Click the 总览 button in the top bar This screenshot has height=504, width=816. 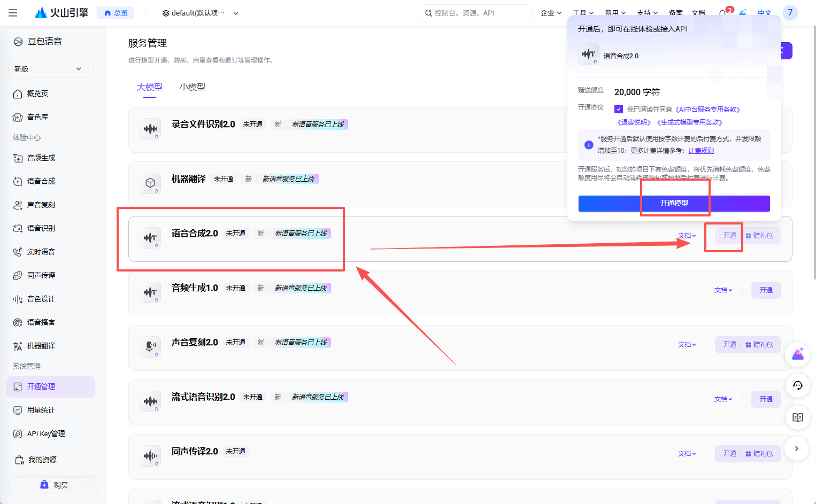click(x=116, y=13)
